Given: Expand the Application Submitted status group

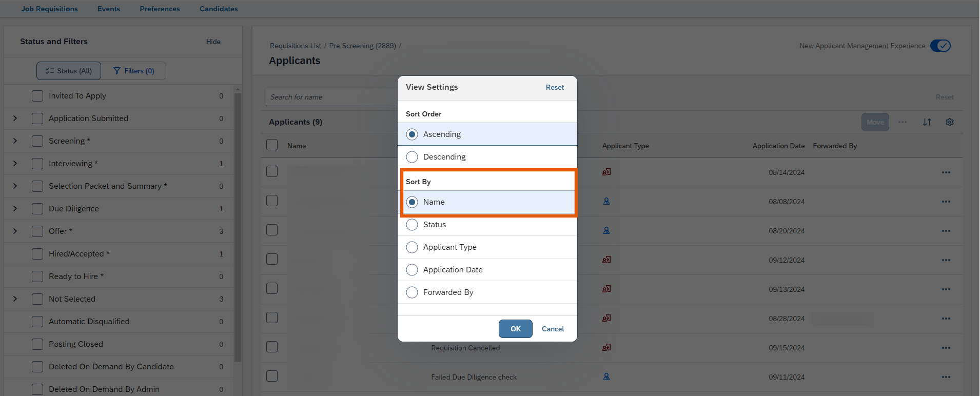Looking at the screenshot, I should click(x=15, y=118).
